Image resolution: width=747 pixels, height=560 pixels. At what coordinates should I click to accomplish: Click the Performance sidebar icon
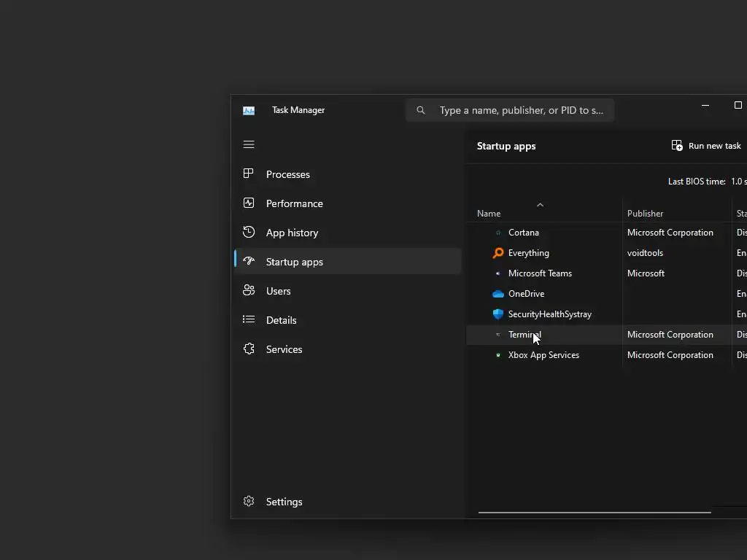tap(248, 203)
